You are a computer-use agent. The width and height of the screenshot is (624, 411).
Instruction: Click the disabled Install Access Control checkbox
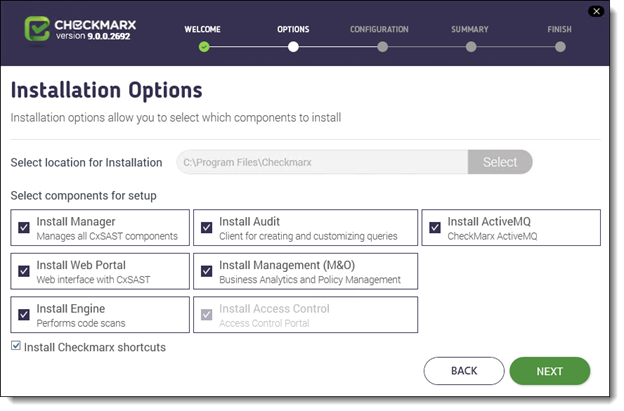point(207,315)
